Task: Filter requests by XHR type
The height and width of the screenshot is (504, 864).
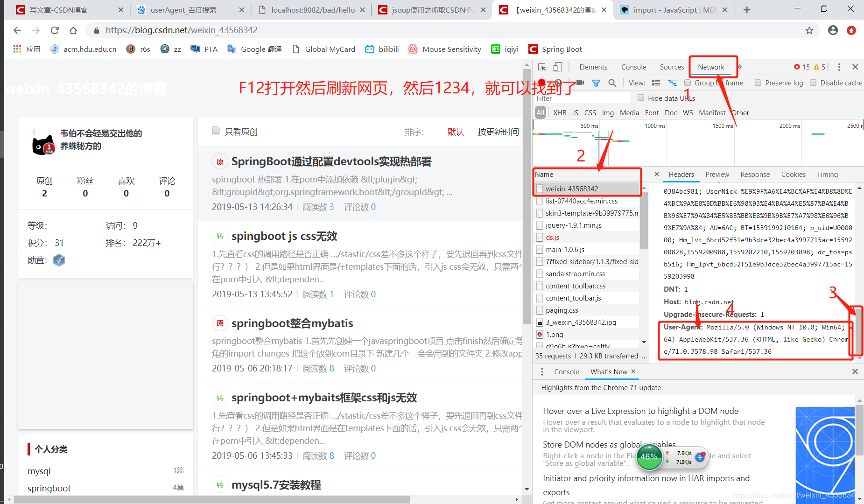Action: [x=560, y=112]
